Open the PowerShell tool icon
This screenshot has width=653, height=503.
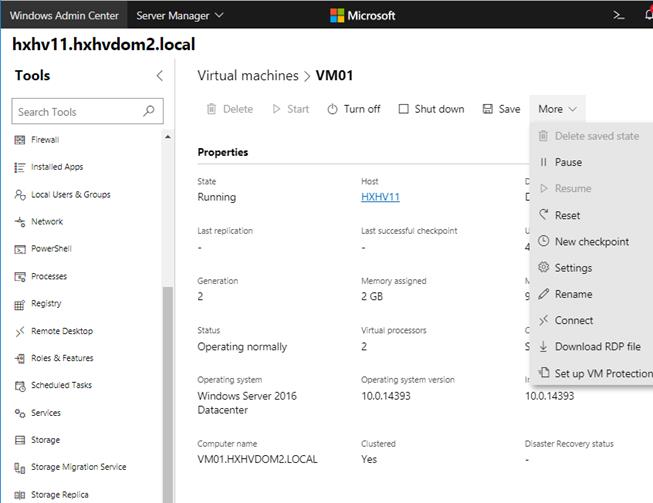(20, 249)
